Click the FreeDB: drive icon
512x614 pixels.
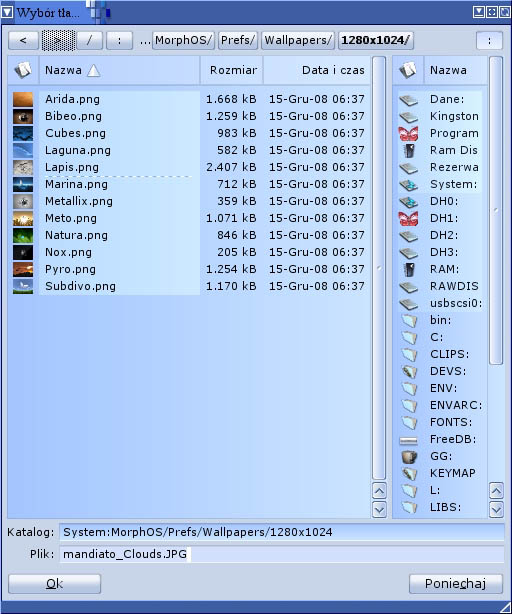[408, 440]
